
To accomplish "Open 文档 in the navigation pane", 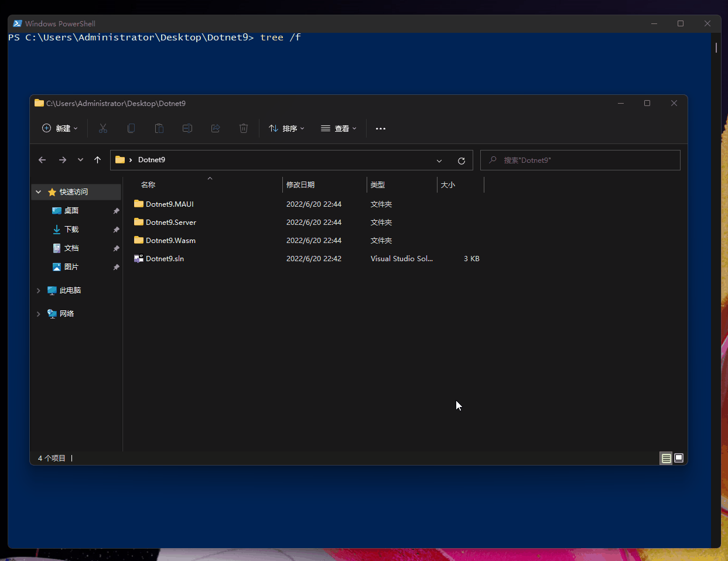I will [71, 248].
